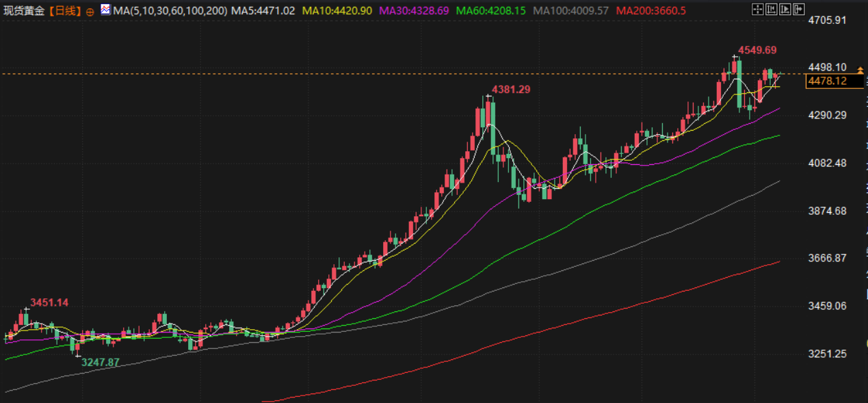Activate the crosshair cursor toolbar icon
Image resolution: width=868 pixels, height=403 pixels.
coord(758,10)
